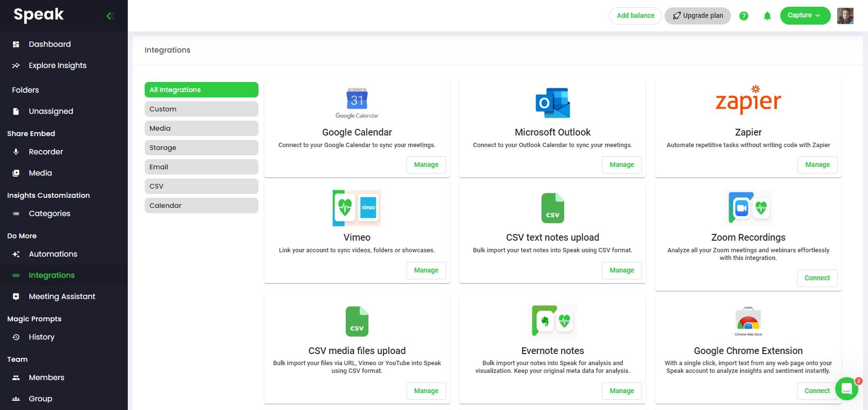The image size is (868, 410).
Task: Manage the CSV media files upload
Action: (x=426, y=391)
